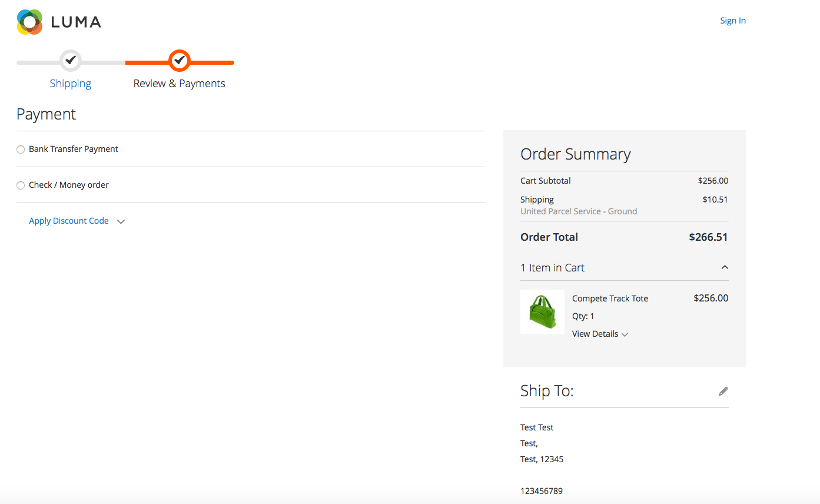The height and width of the screenshot is (504, 820).
Task: Click the Payment section heading
Action: 46,114
